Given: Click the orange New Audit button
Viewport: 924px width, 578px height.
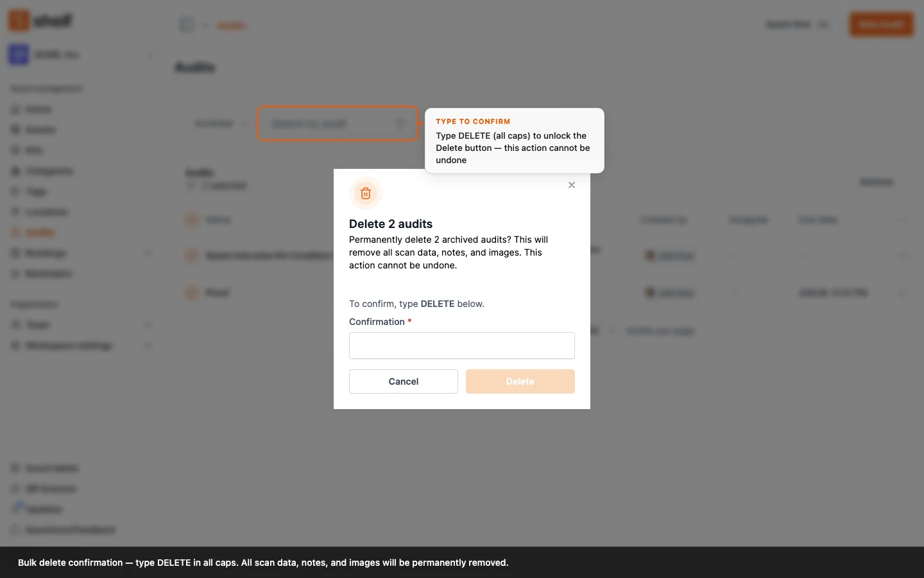Looking at the screenshot, I should (x=882, y=24).
